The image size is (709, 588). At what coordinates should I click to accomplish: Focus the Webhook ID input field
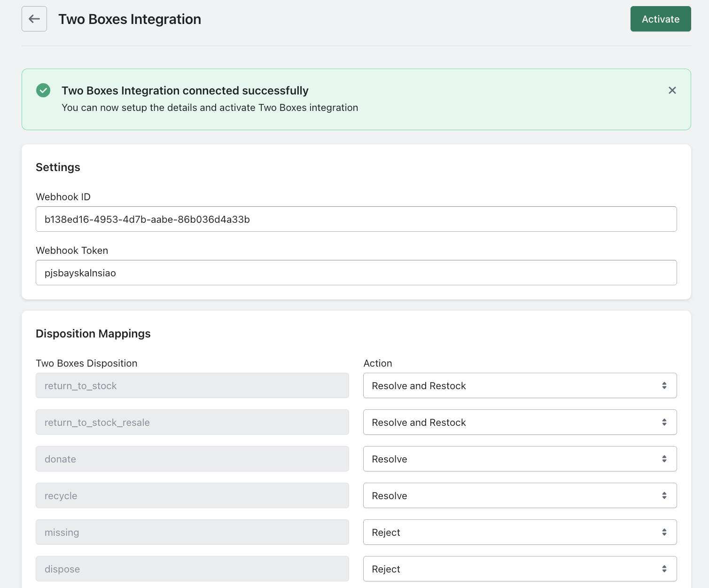[x=356, y=219]
